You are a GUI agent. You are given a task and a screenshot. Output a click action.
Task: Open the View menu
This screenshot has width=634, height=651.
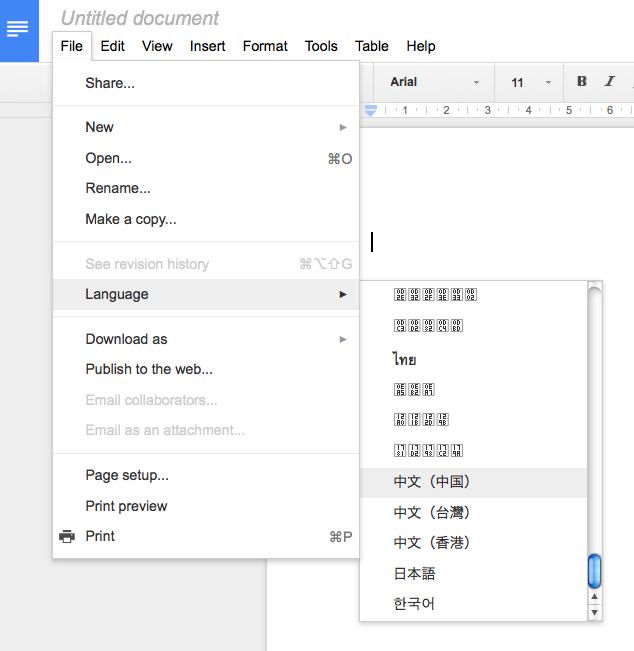point(157,46)
